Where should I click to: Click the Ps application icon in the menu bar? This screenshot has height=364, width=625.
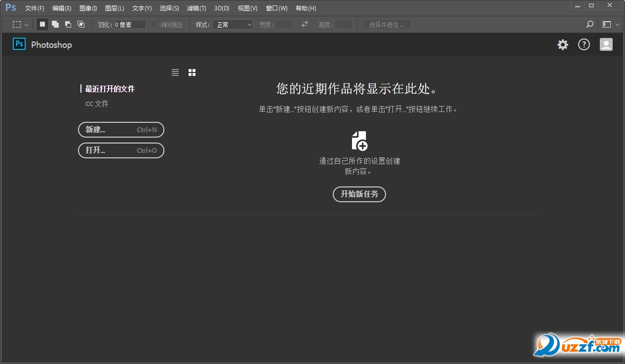(11, 7)
